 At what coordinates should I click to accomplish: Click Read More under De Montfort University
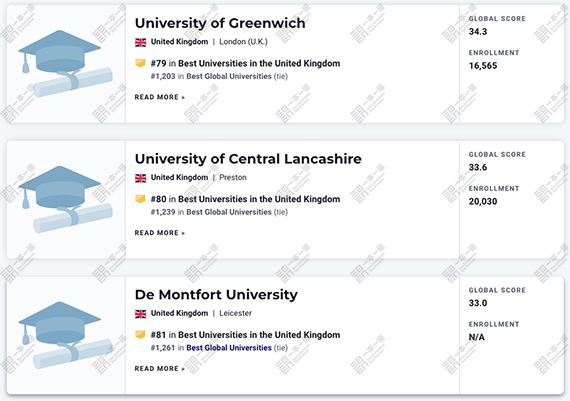tap(160, 369)
